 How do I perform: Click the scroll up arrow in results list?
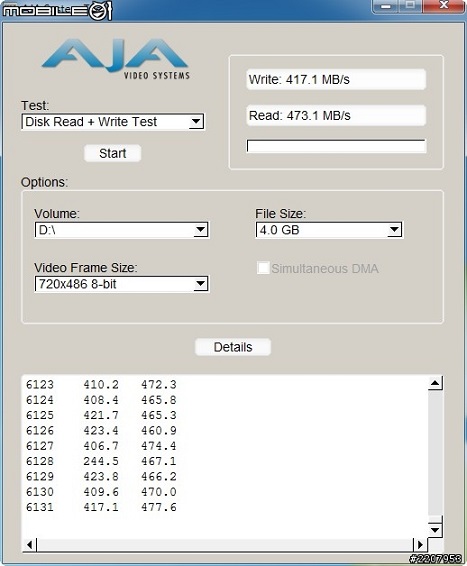click(435, 383)
